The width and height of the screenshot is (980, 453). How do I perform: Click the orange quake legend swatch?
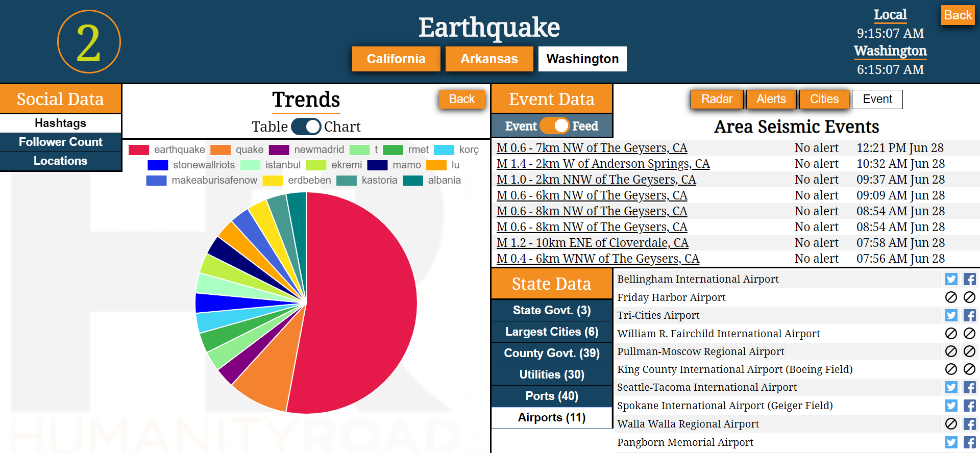[x=220, y=149]
